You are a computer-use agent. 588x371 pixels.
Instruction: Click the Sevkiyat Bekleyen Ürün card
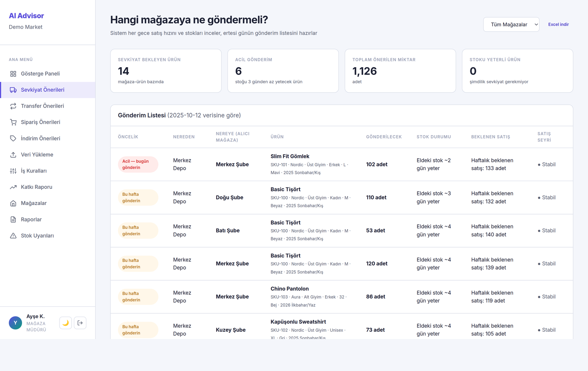tap(166, 71)
